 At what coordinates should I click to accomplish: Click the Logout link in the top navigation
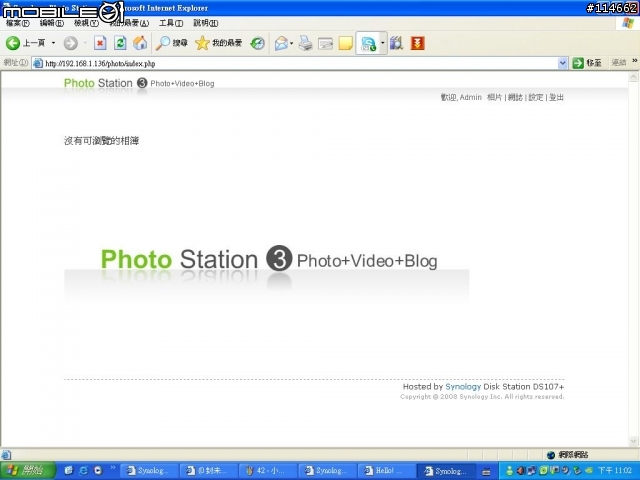coord(556,97)
